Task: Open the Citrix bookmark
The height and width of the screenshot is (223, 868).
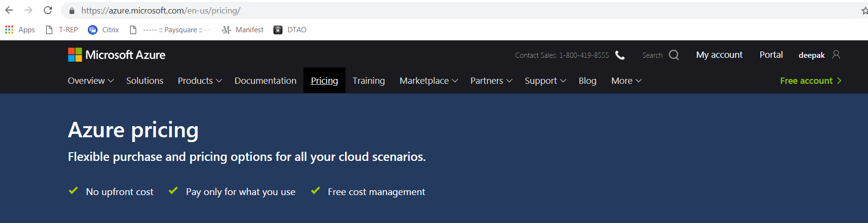Action: [x=103, y=30]
